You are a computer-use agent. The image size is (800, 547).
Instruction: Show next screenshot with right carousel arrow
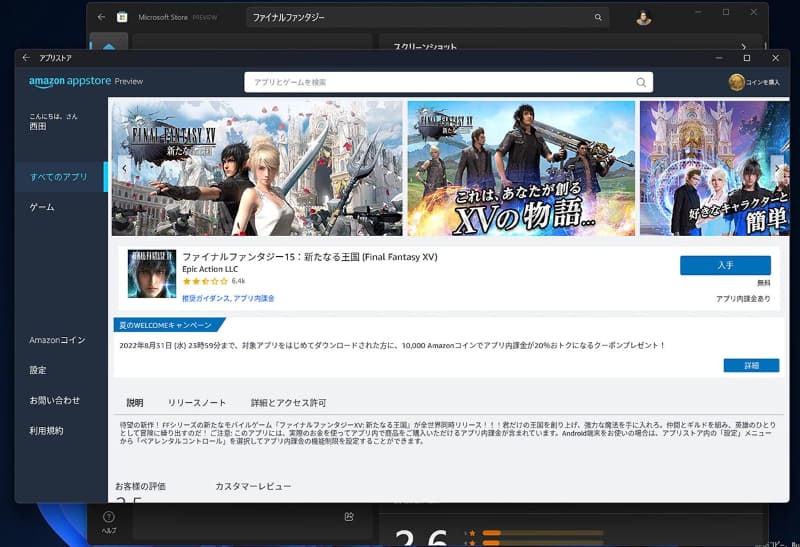click(x=777, y=168)
